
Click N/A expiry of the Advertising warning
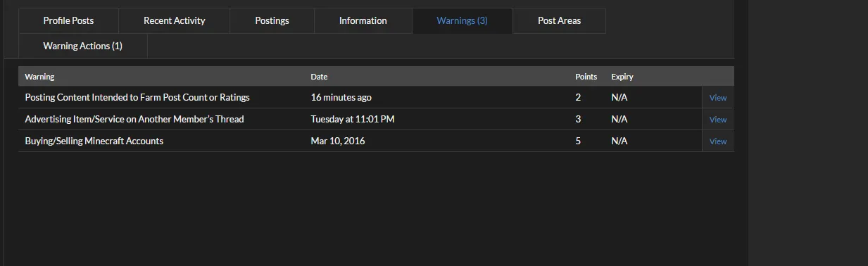[x=619, y=119]
